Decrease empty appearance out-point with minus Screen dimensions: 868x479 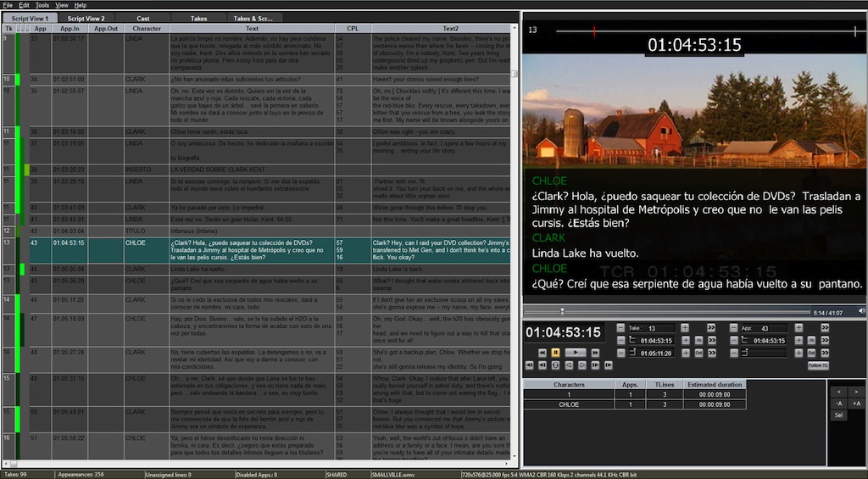click(734, 353)
